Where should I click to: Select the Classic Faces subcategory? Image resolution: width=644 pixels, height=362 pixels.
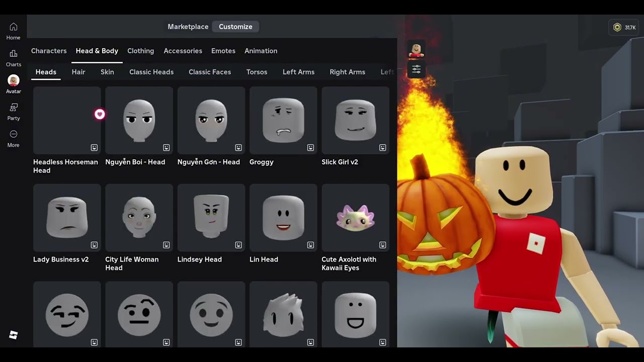tap(210, 72)
